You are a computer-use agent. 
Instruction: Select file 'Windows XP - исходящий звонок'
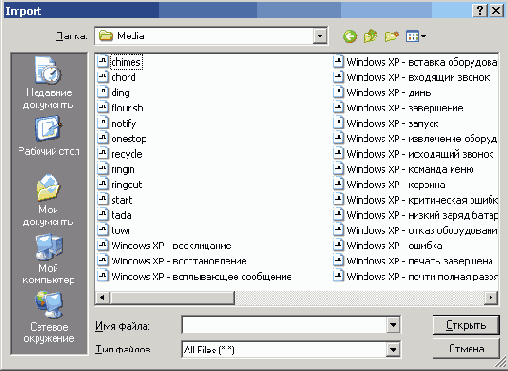point(414,154)
